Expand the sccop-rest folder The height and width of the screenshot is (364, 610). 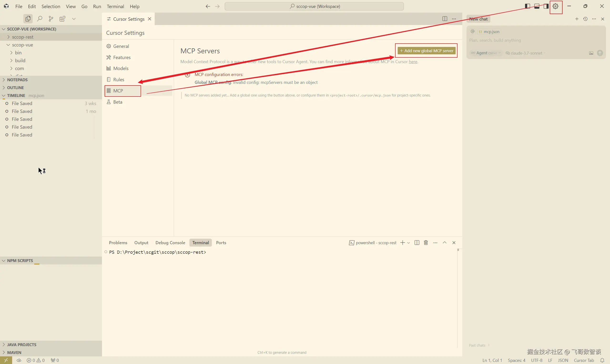point(23,37)
